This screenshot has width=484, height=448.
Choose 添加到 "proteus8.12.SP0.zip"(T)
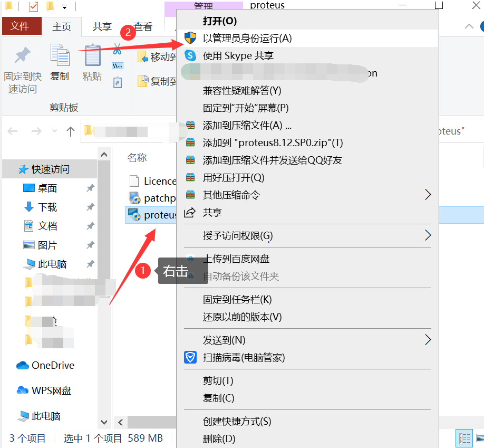click(x=308, y=142)
